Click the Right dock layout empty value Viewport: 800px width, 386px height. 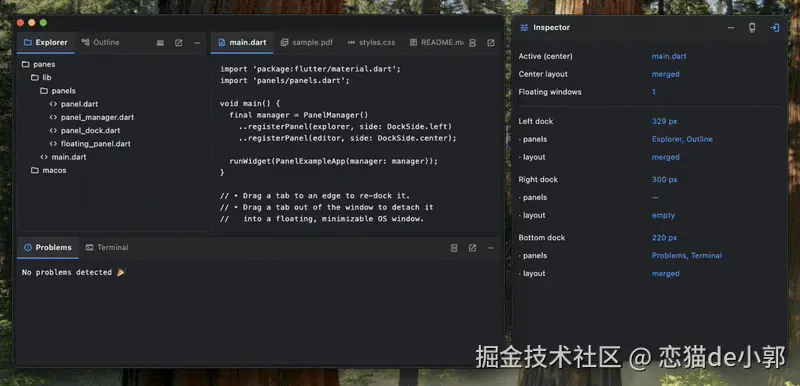point(663,216)
